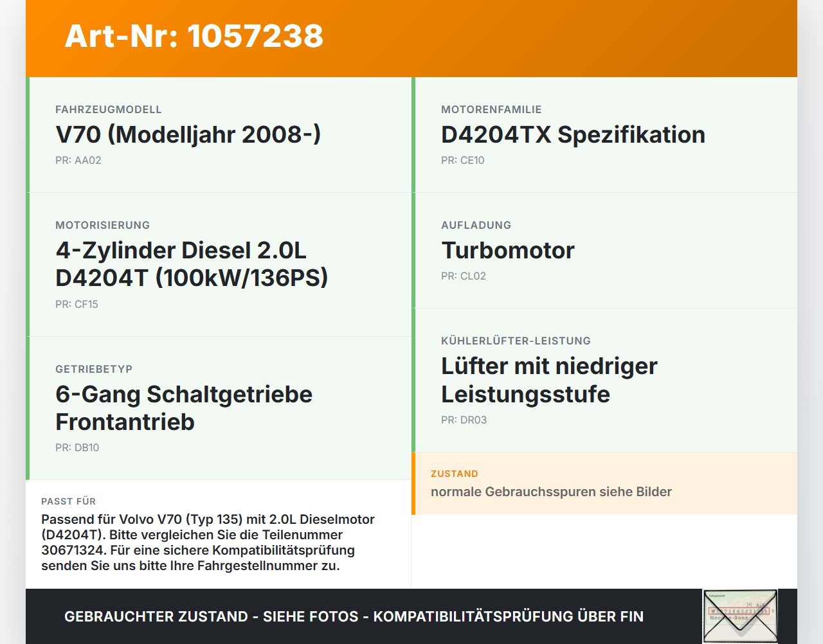This screenshot has width=823, height=644.
Task: Select the Turbomotor value
Action: pyautogui.click(x=508, y=250)
